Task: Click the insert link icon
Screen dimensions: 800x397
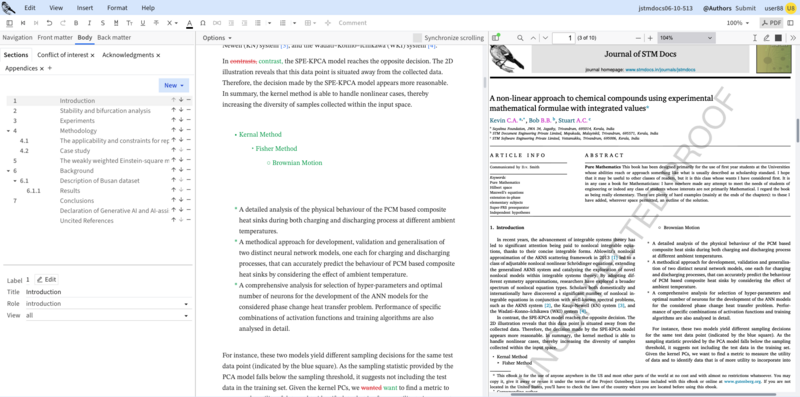Action: [217, 23]
